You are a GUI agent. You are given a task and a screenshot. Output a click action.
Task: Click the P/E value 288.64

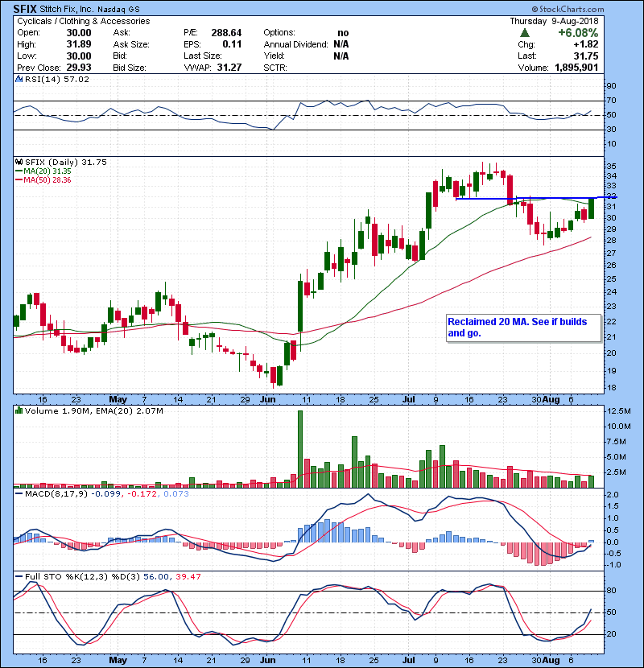tap(226, 33)
